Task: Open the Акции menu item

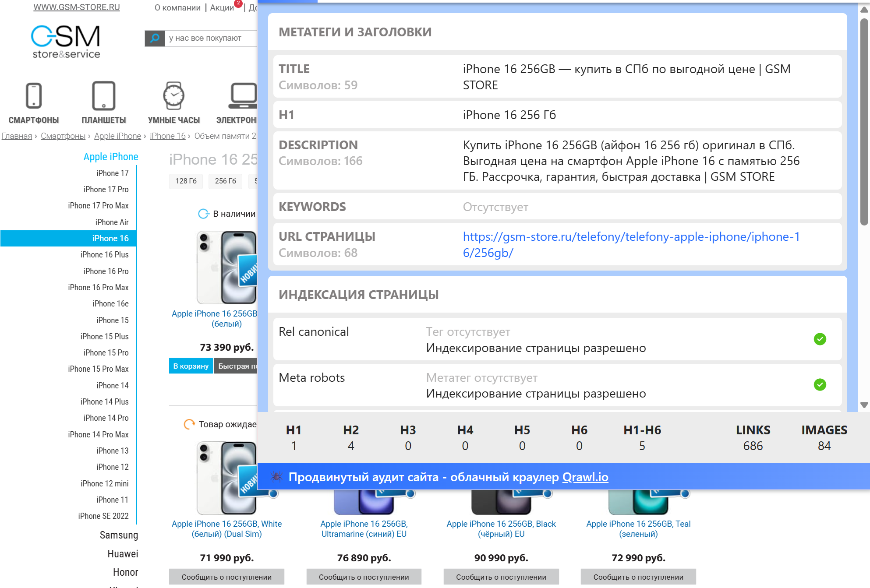Action: (x=222, y=7)
